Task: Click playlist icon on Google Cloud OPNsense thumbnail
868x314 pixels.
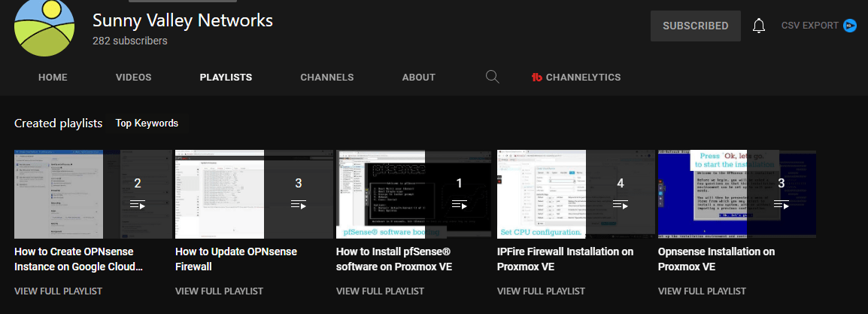Action: click(138, 204)
